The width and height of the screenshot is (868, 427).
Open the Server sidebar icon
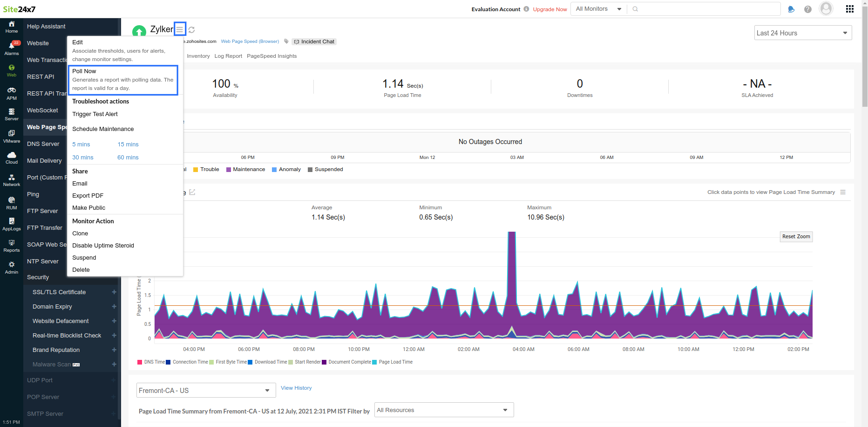pyautogui.click(x=12, y=114)
